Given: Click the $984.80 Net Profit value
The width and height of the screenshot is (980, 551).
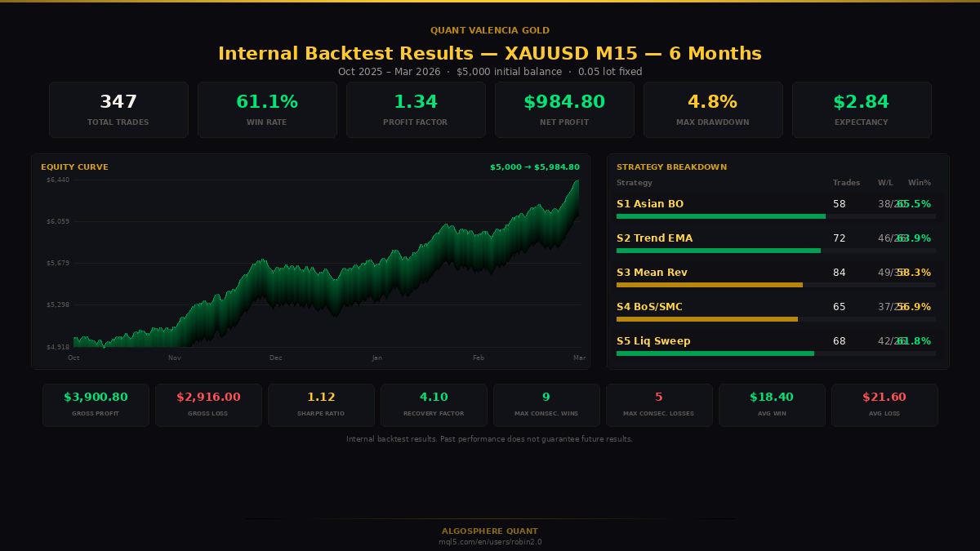Looking at the screenshot, I should point(564,102).
